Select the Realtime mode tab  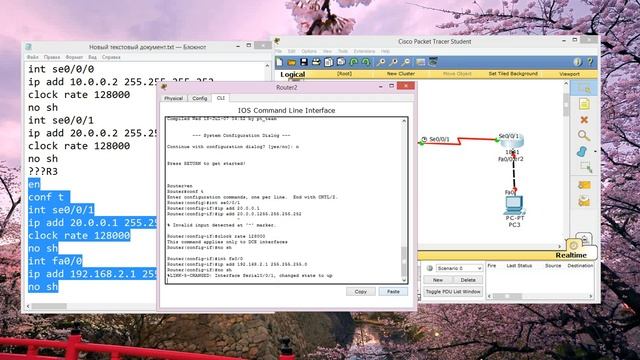[571, 255]
